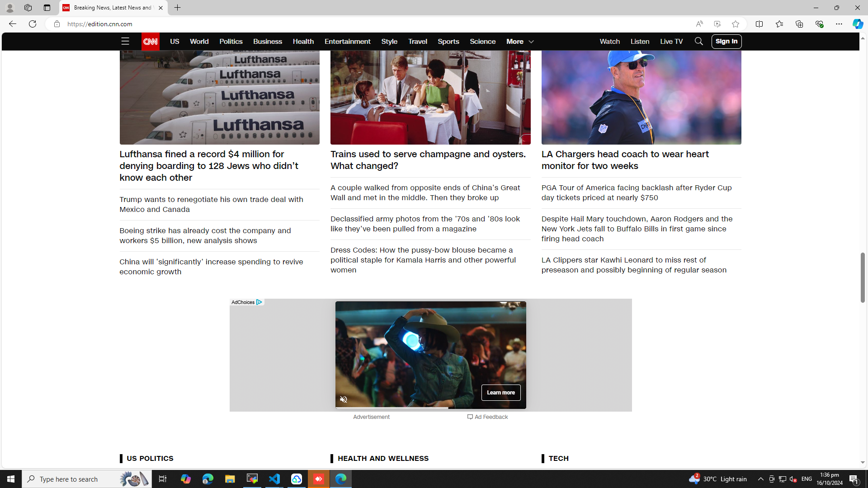The height and width of the screenshot is (488, 868).
Task: Open the Favorites toolbar icon
Action: pos(779,24)
